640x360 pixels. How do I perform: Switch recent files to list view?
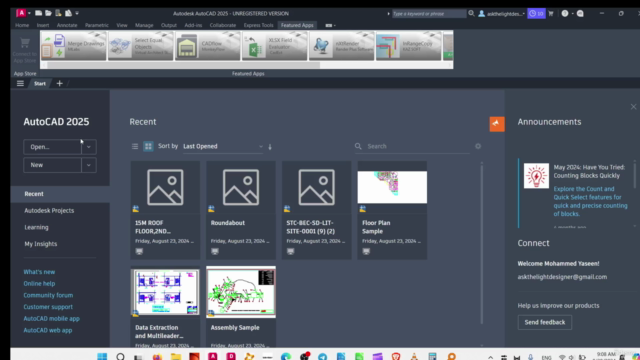tap(135, 146)
